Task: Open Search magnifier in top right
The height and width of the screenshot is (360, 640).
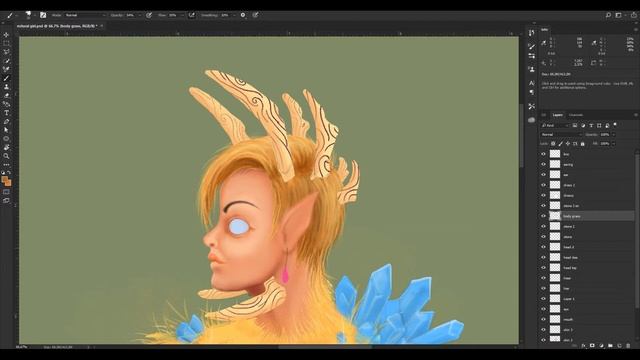Action: (608, 15)
